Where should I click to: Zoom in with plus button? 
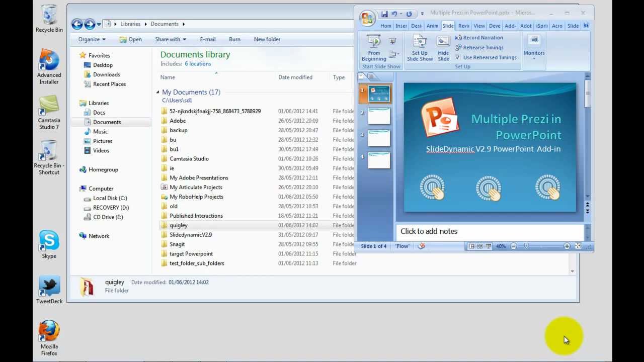pos(567,246)
